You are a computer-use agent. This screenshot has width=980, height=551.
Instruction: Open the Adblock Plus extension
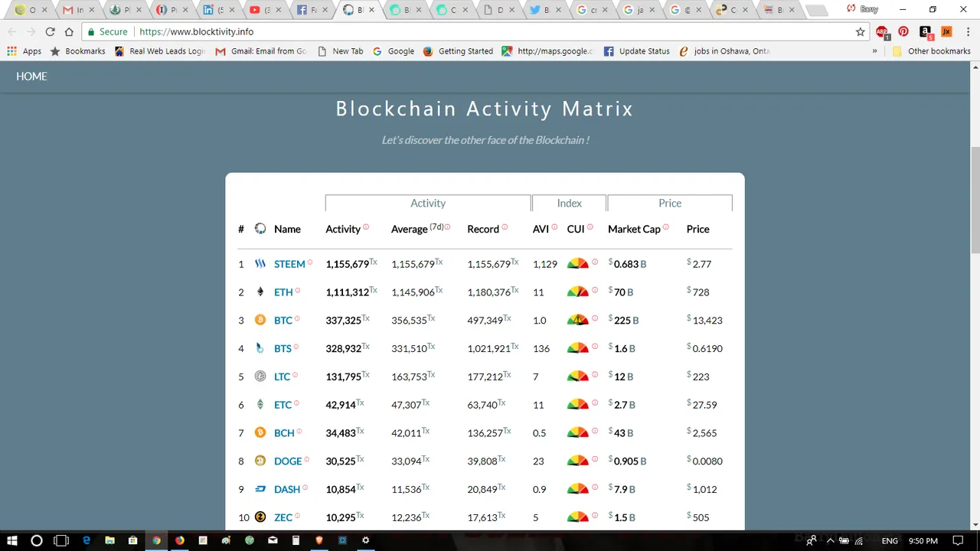(882, 32)
